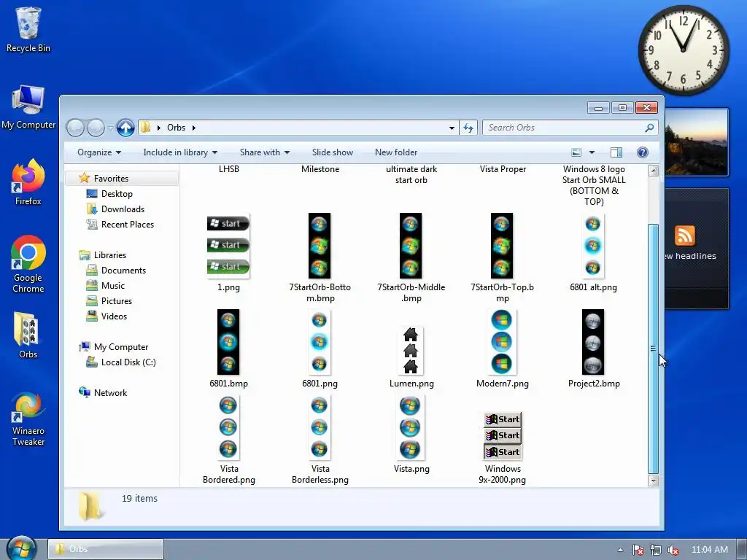Open the view options dropdown arrow
747x560 pixels.
[592, 152]
